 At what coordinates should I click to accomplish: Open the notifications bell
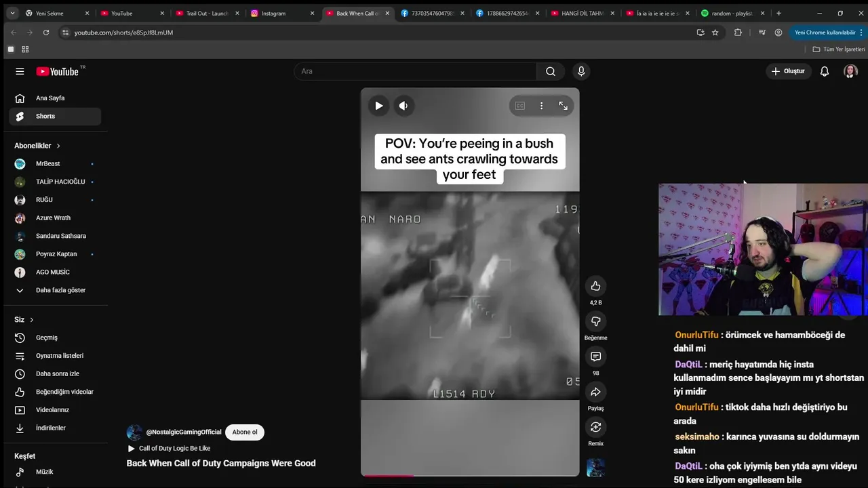pyautogui.click(x=825, y=71)
